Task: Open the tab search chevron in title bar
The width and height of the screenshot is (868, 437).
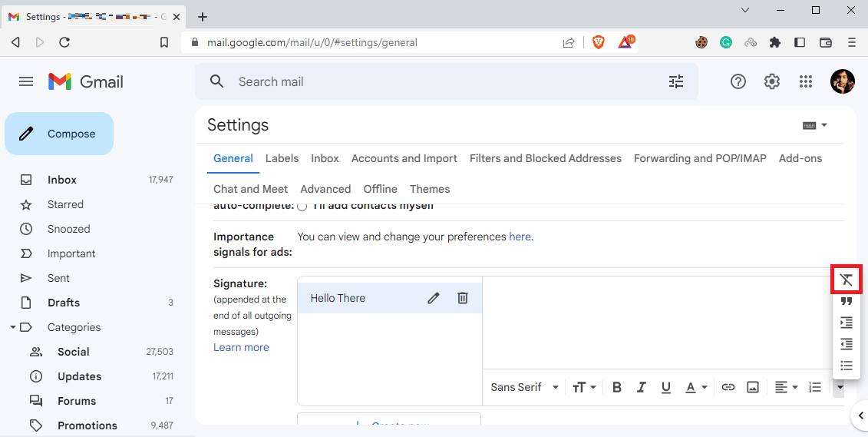Action: 746,10
